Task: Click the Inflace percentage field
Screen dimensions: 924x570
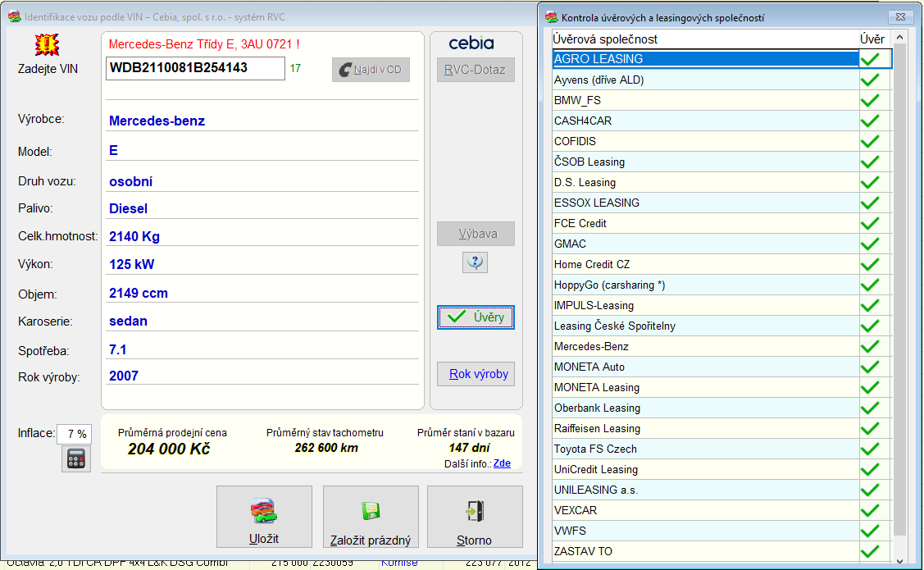Action: 74,434
